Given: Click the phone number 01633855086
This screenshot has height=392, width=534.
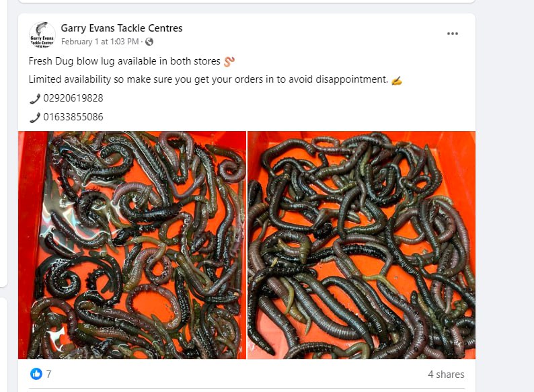Looking at the screenshot, I should click(73, 117).
